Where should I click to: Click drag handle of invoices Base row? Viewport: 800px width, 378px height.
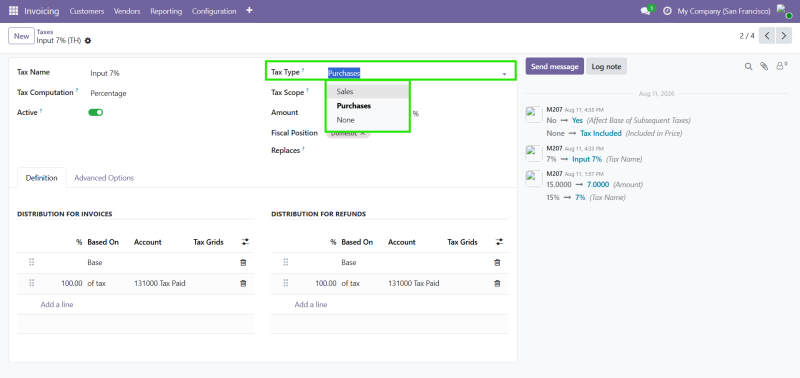32,262
